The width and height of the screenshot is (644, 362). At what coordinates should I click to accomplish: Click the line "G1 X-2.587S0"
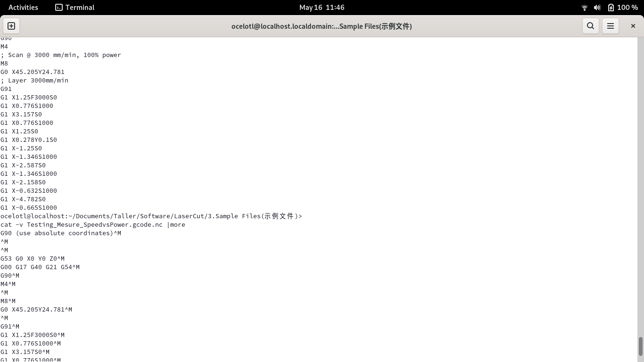[23, 165]
